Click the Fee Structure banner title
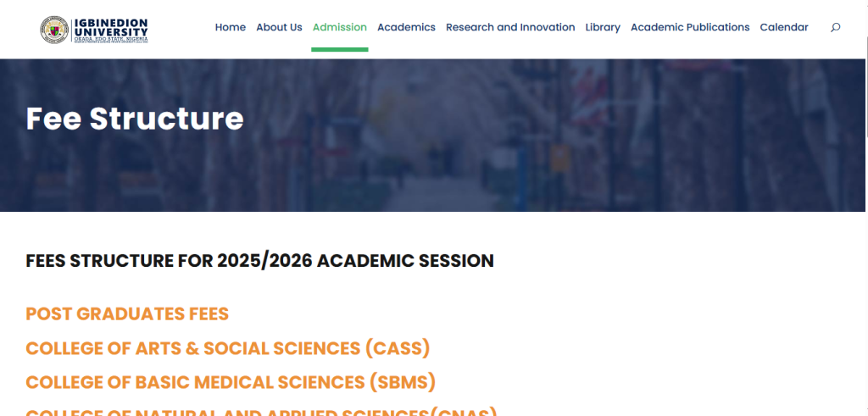The height and width of the screenshot is (416, 868). 135,119
